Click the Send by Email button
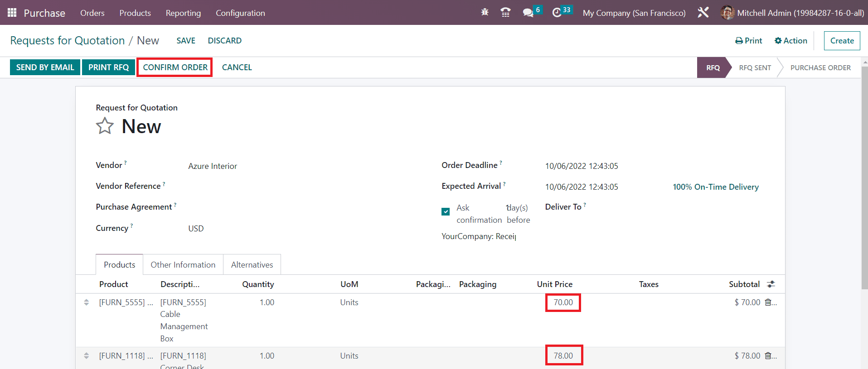 (45, 67)
